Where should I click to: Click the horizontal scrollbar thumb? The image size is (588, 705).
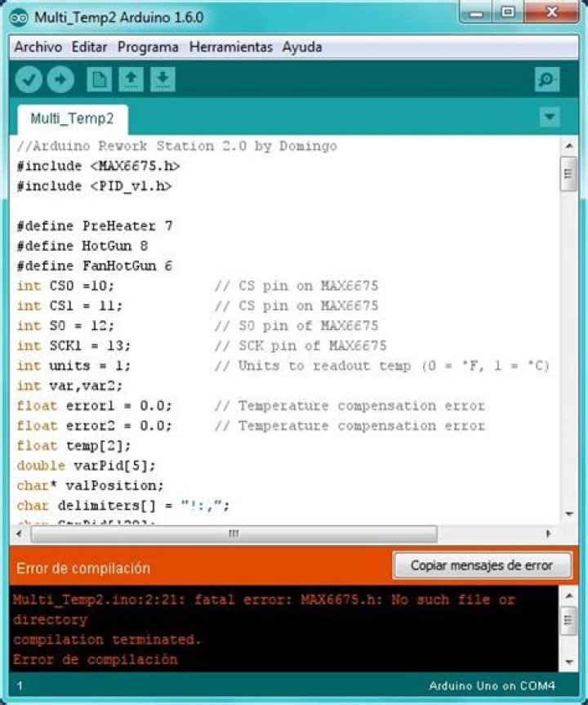point(234,533)
